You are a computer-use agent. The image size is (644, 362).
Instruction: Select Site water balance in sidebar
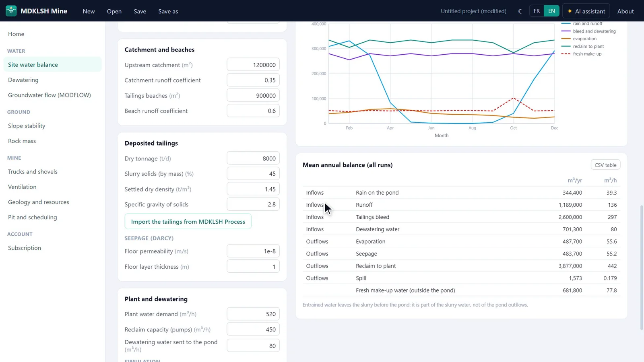(52, 64)
